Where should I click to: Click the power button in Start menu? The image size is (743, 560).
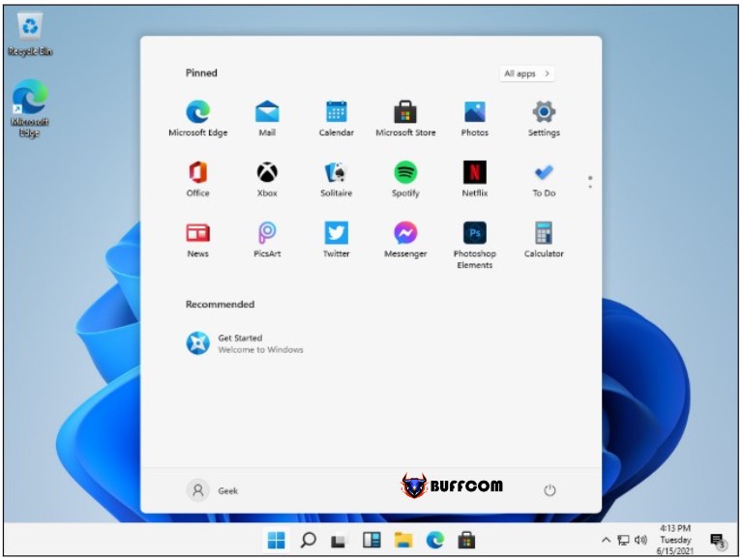[x=550, y=490]
